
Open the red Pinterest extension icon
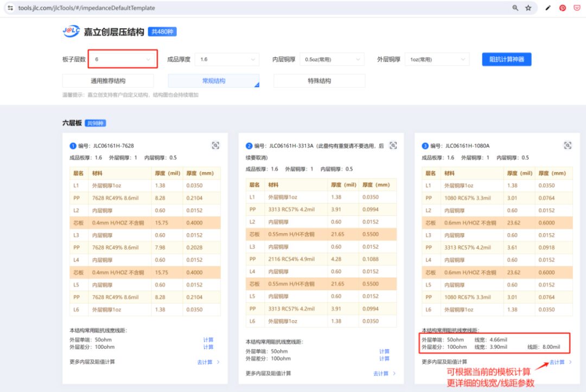563,8
